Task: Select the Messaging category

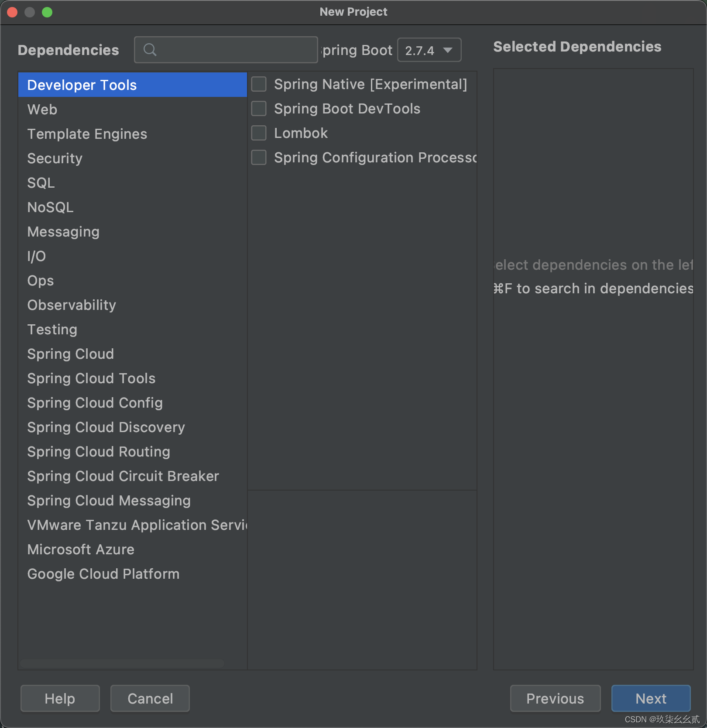Action: point(63,231)
